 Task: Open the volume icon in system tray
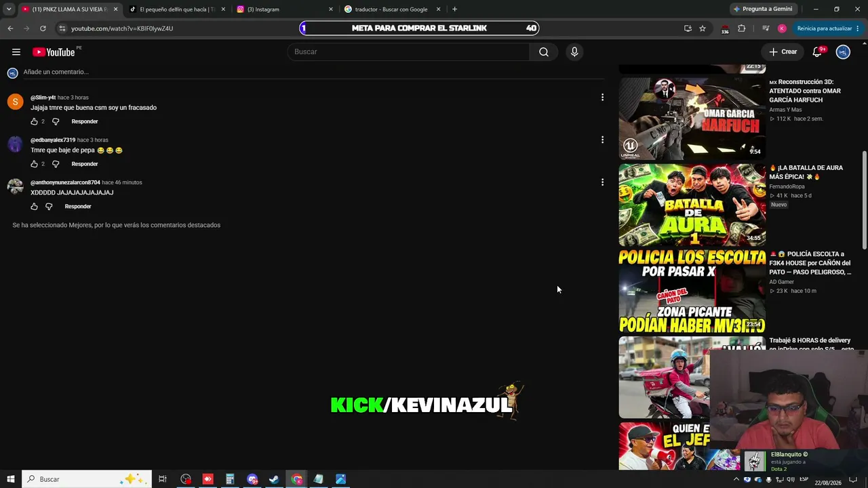click(791, 480)
